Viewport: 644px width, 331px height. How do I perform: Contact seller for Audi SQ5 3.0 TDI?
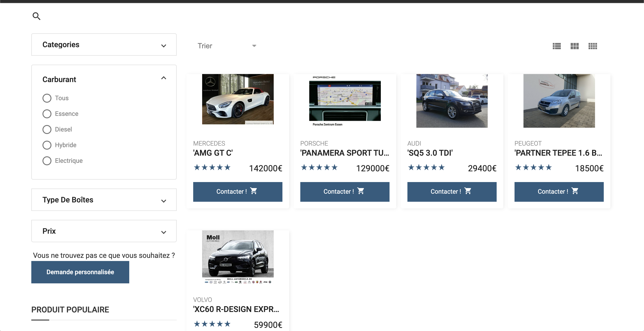[452, 192]
